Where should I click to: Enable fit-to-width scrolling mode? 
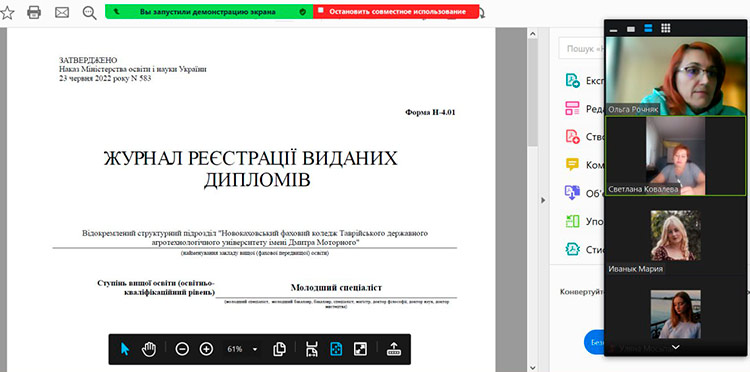[x=312, y=349]
